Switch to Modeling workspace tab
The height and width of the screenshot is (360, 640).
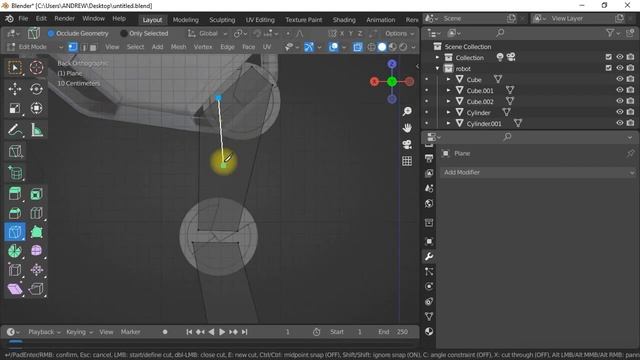click(x=185, y=20)
